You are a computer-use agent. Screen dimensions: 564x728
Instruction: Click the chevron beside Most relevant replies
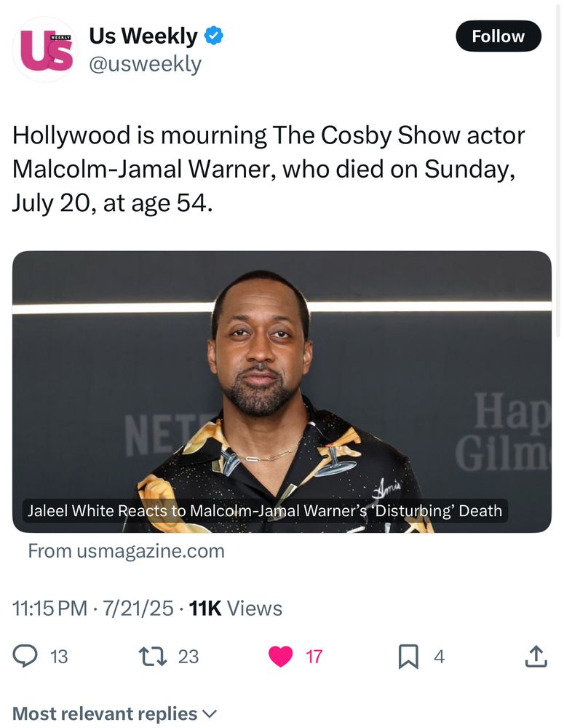click(210, 713)
